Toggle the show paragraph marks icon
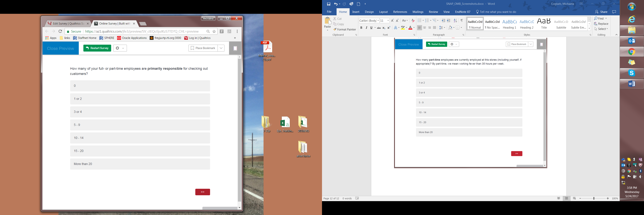Image resolution: width=644 pixels, height=215 pixels. [x=462, y=21]
